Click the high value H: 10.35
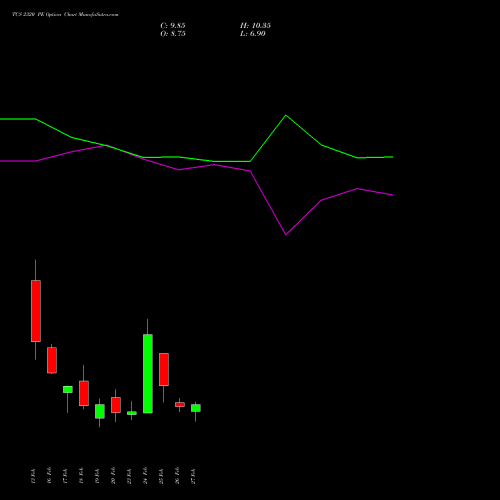The image size is (500, 500). 255,26
